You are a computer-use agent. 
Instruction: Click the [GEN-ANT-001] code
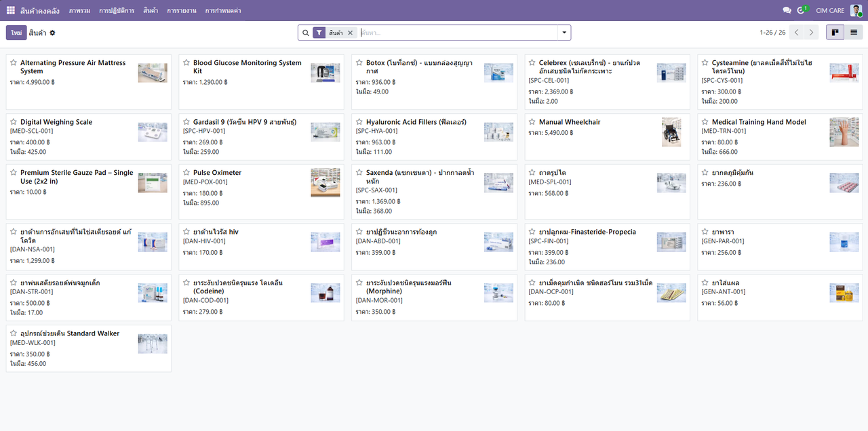pos(724,291)
